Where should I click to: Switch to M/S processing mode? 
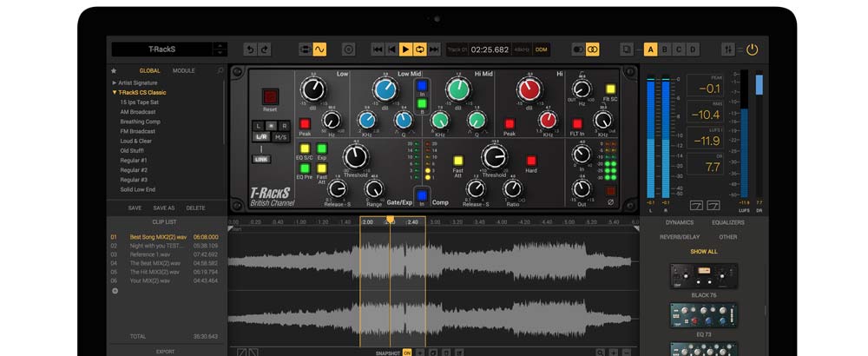[x=280, y=136]
